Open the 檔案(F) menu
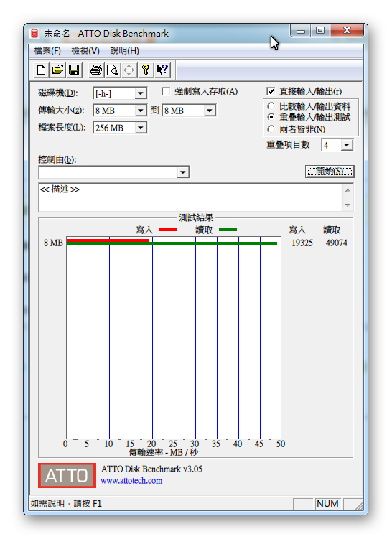Image resolution: width=392 pixels, height=539 pixels. pos(47,51)
